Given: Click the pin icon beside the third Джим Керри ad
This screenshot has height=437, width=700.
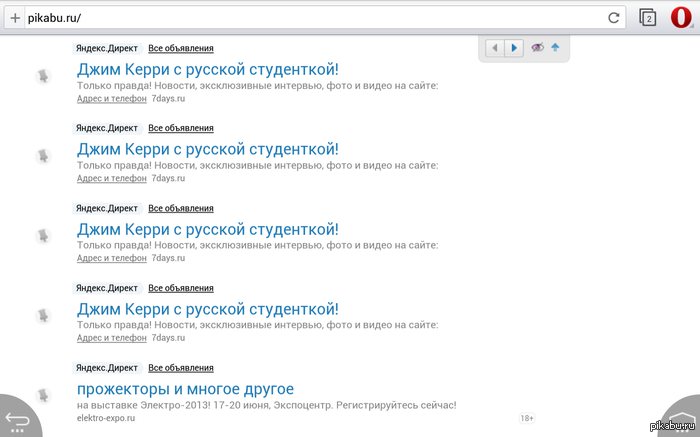Looking at the screenshot, I should (43, 236).
